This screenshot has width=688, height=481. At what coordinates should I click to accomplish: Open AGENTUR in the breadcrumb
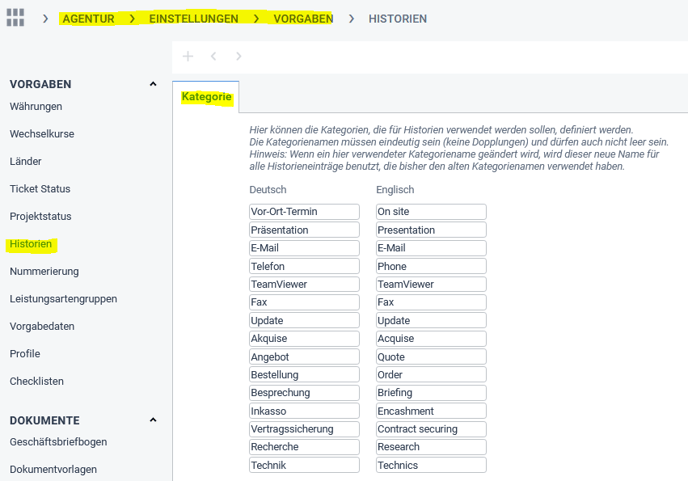(88, 19)
